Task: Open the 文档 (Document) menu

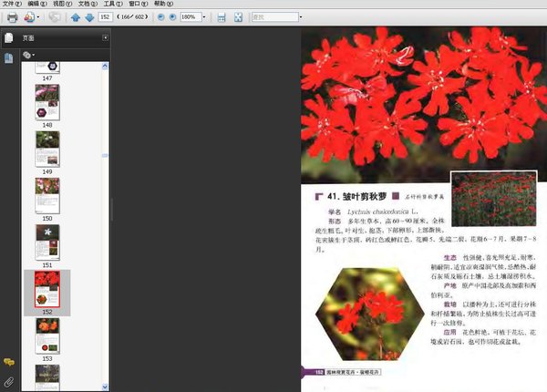Action: [x=88, y=4]
